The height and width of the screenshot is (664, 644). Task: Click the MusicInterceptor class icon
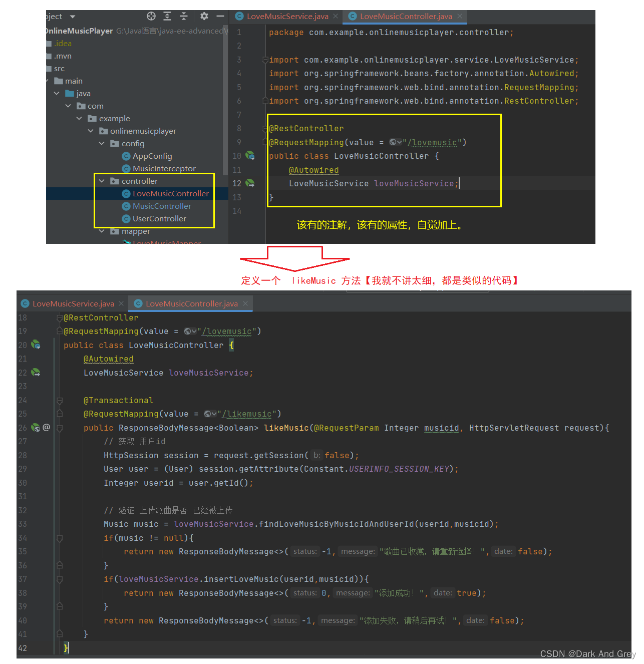126,169
